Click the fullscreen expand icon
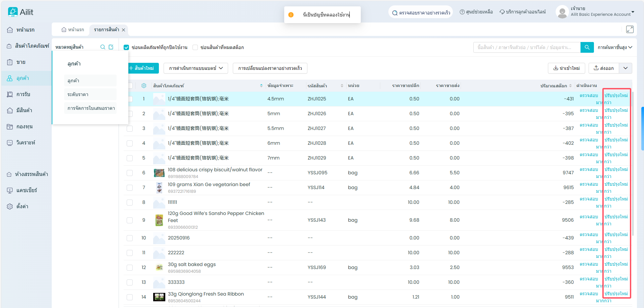The height and width of the screenshot is (308, 644). click(x=630, y=30)
